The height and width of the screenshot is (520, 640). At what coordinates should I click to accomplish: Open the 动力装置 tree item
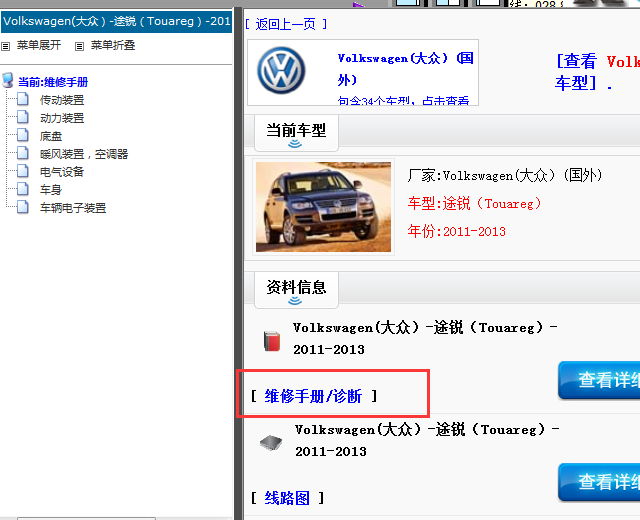(62, 118)
